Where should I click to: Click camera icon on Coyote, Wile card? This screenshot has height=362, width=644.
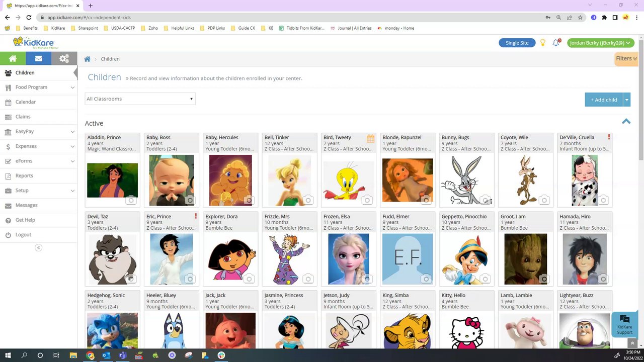tap(544, 200)
